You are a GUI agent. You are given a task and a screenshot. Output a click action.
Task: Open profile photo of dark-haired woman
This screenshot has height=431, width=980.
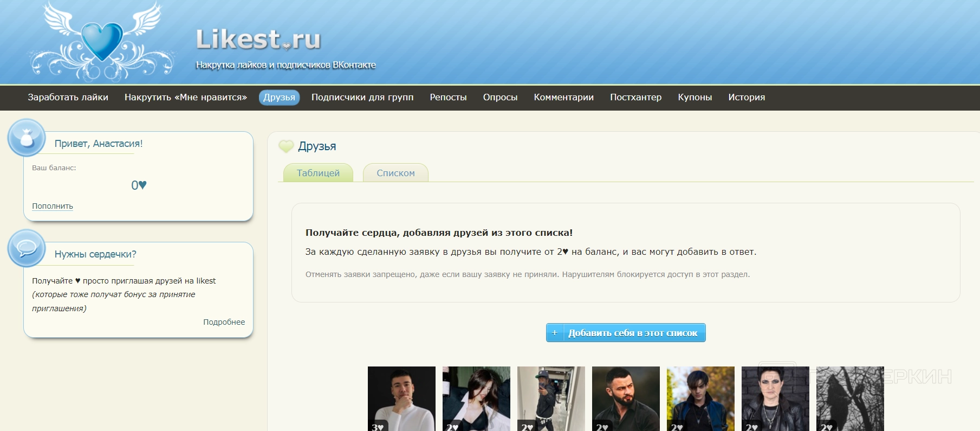pyautogui.click(x=476, y=398)
